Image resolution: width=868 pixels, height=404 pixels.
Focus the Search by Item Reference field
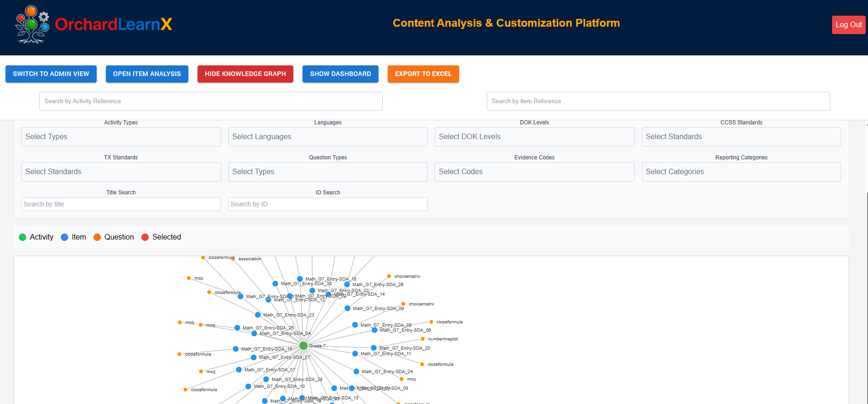coord(658,101)
